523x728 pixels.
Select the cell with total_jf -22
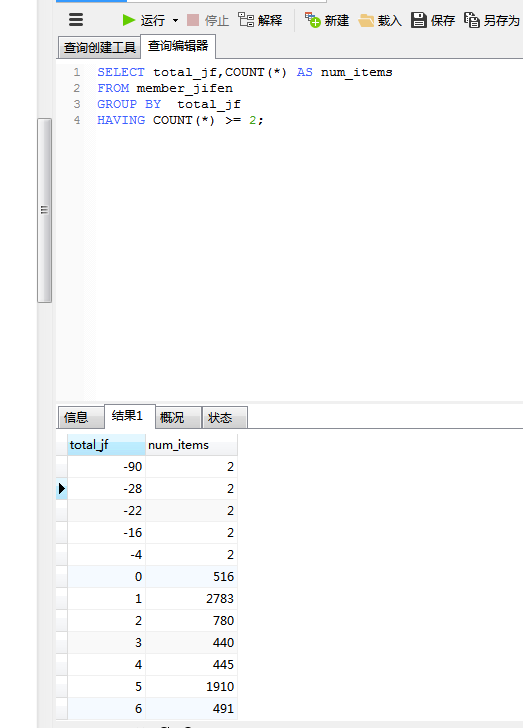pos(106,511)
